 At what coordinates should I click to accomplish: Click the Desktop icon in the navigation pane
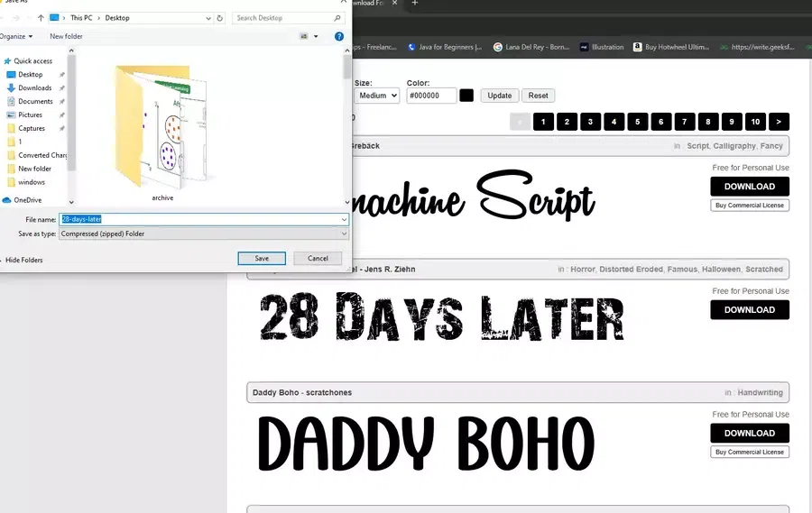point(11,75)
